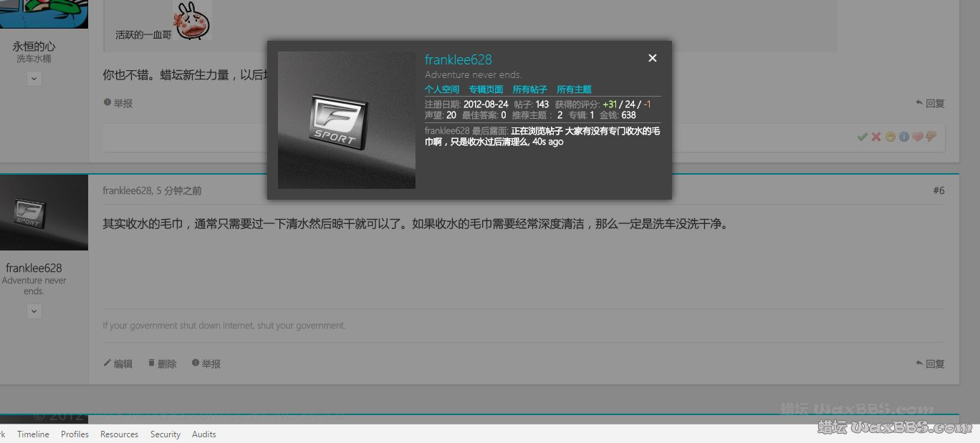This screenshot has height=443, width=980.
Task: Switch to the Security devtools tab
Action: point(165,434)
